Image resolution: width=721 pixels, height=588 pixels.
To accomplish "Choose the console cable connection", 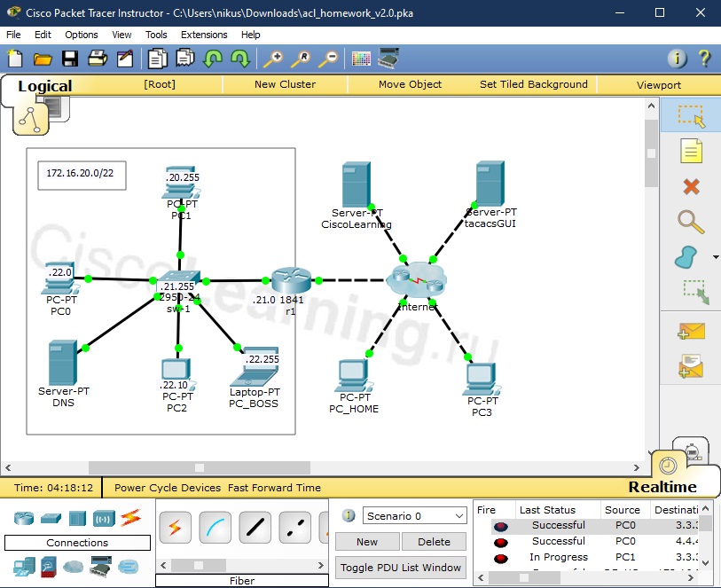I will [216, 528].
